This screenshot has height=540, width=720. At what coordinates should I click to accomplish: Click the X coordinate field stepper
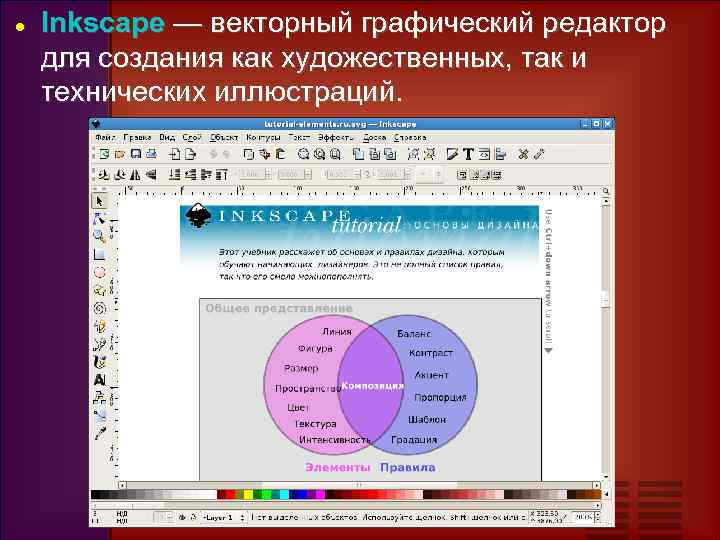(x=269, y=174)
